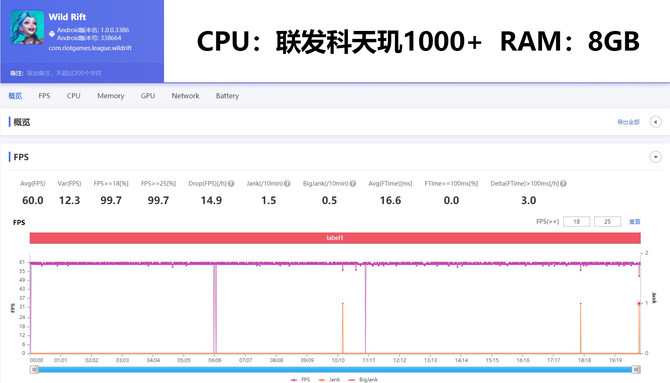This screenshot has width=670, height=383.
Task: Toggle the FPS legend series
Action: click(x=300, y=379)
